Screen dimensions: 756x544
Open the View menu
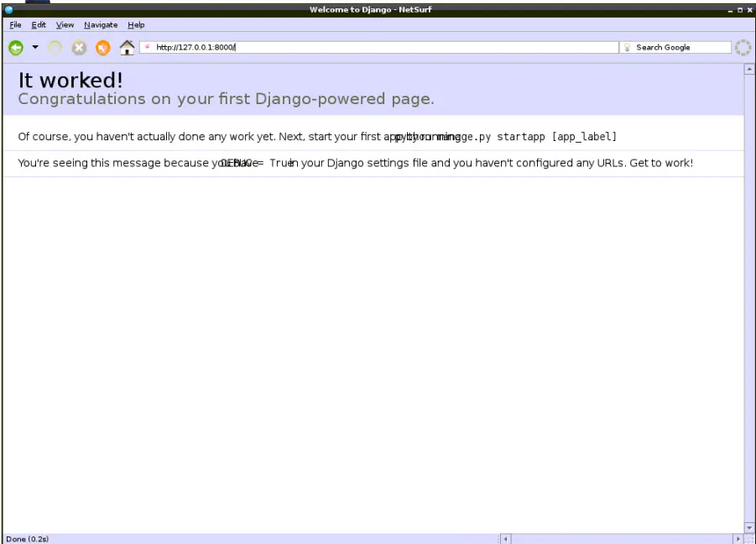[x=65, y=24]
